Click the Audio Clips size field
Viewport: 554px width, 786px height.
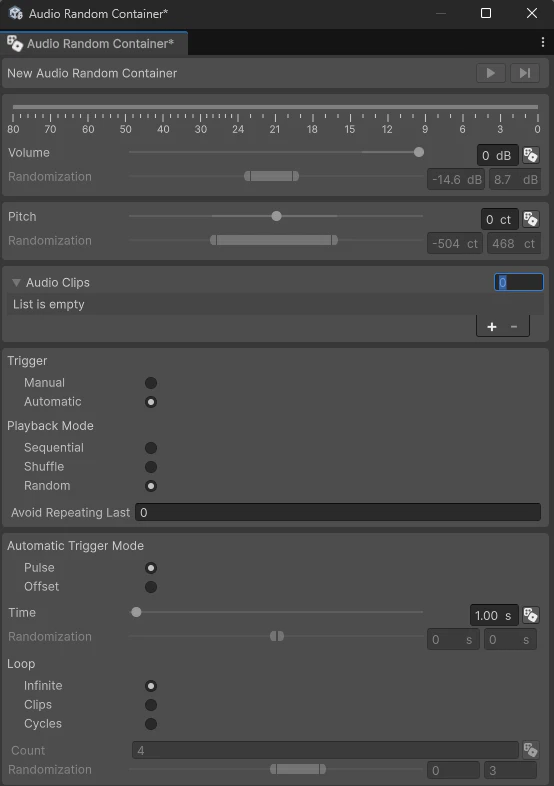pyautogui.click(x=518, y=282)
